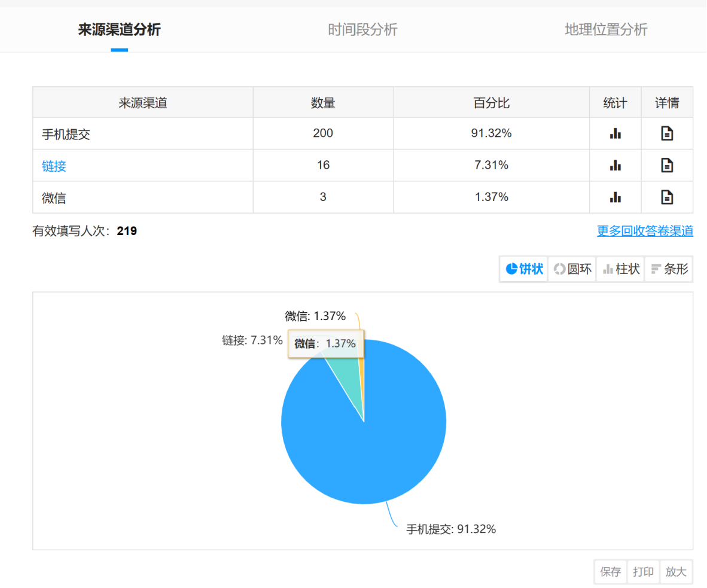
Task: Open details document icon for 手机提交 row
Action: [x=666, y=133]
